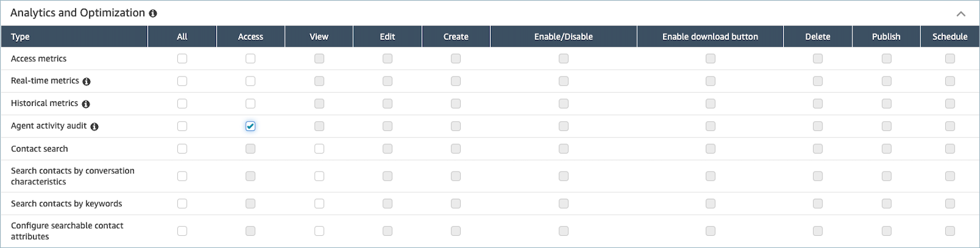980x248 pixels.
Task: Tick View for Search contacts by conversation characteristics
Action: 319,176
